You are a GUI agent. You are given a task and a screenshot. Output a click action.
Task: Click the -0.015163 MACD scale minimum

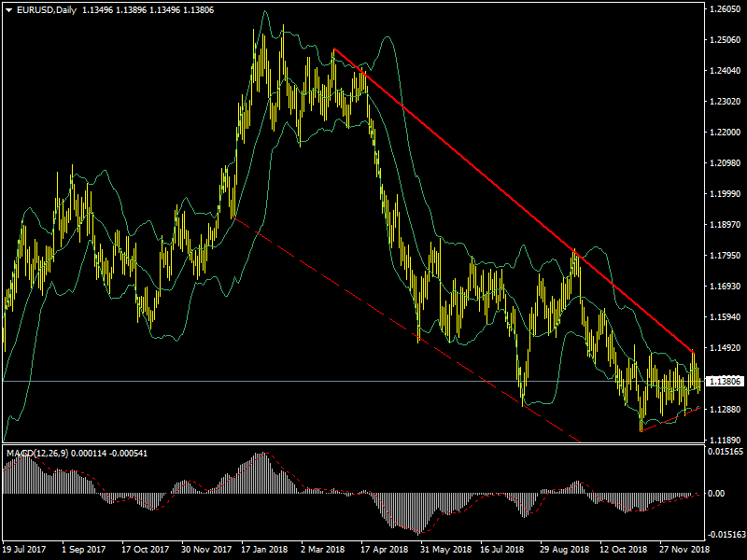coord(726,535)
